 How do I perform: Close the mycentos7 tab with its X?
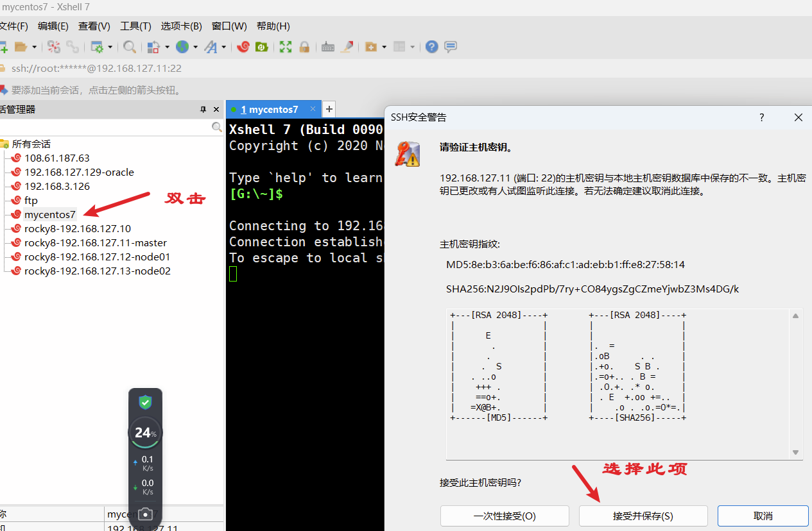(x=313, y=109)
